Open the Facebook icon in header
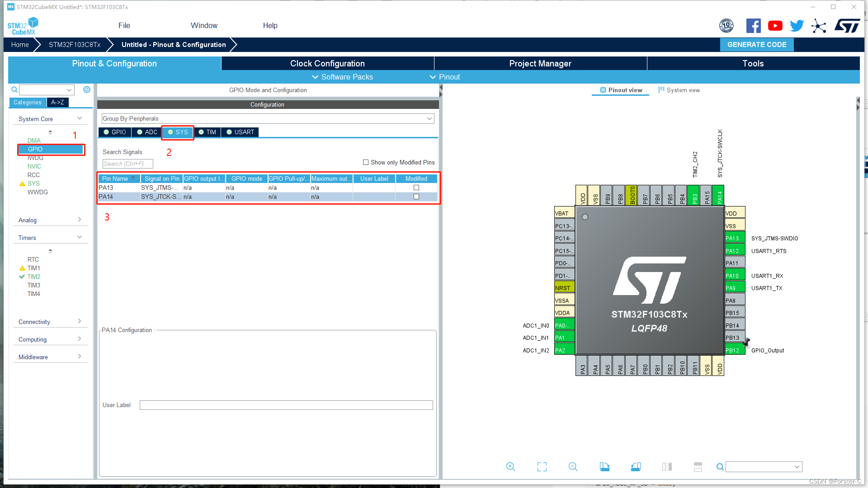868x488 pixels. click(753, 26)
